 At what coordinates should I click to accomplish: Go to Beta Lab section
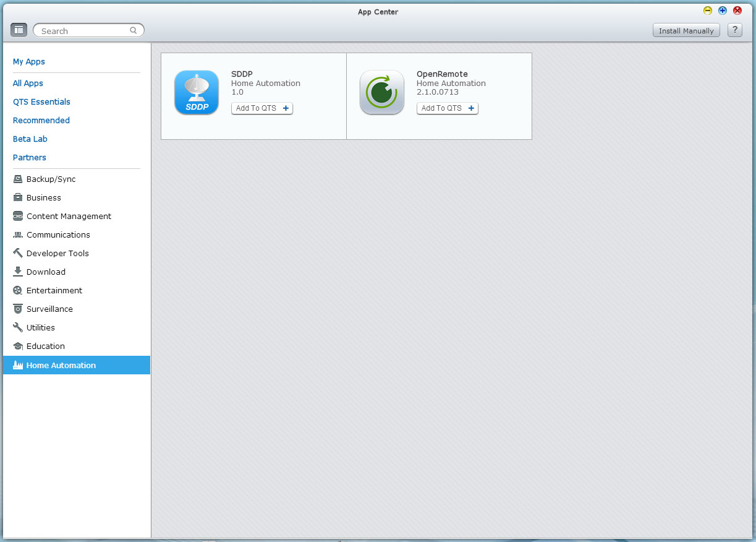(30, 139)
